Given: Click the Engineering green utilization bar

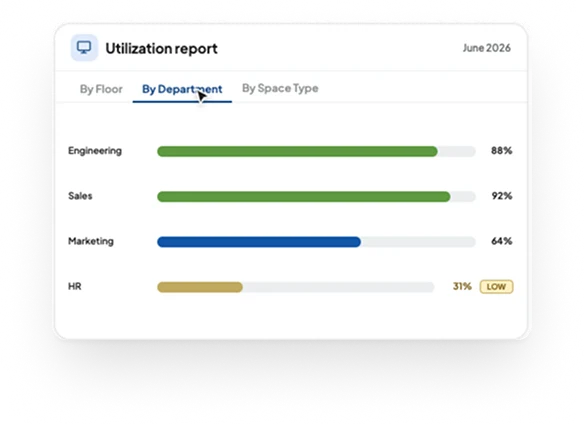Looking at the screenshot, I should [297, 151].
